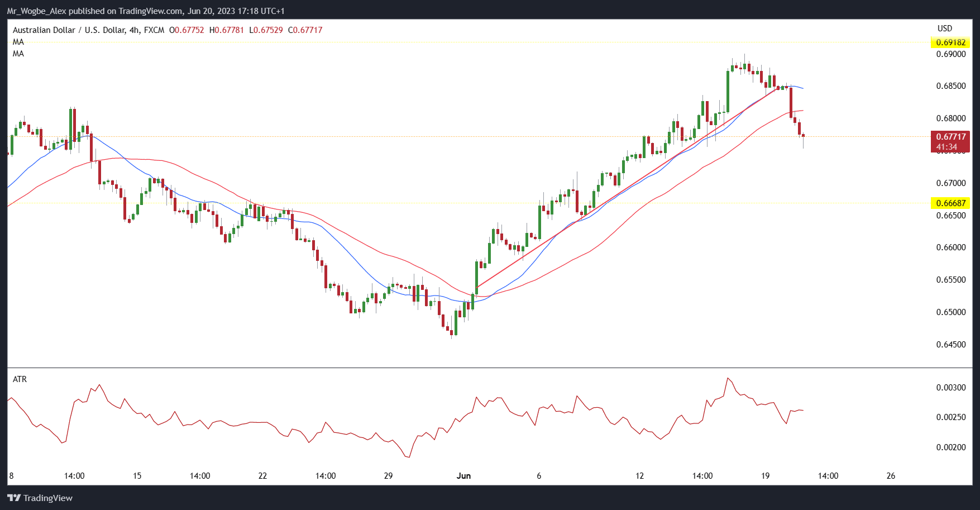The height and width of the screenshot is (510, 980).
Task: Click the 0.68000 price axis label
Action: click(950, 118)
